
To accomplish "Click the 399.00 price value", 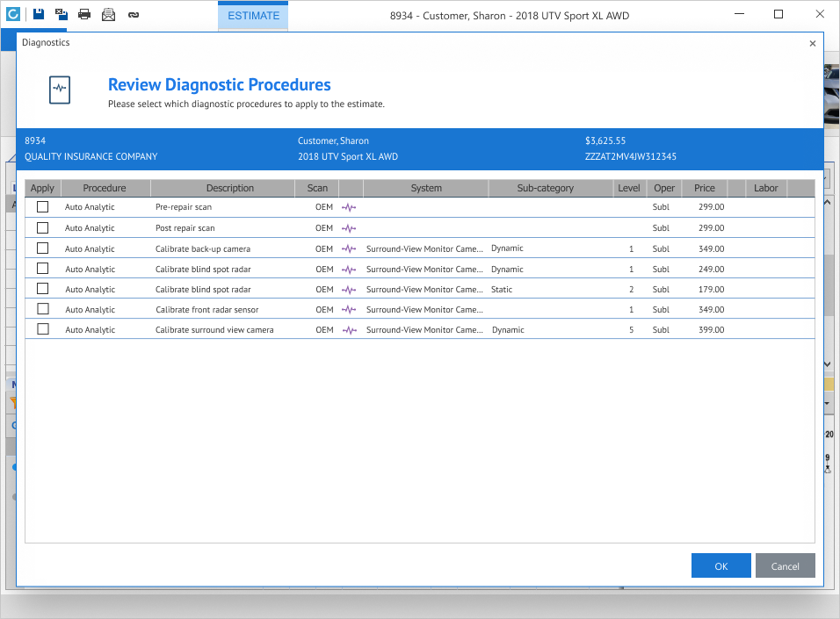I will pyautogui.click(x=711, y=330).
